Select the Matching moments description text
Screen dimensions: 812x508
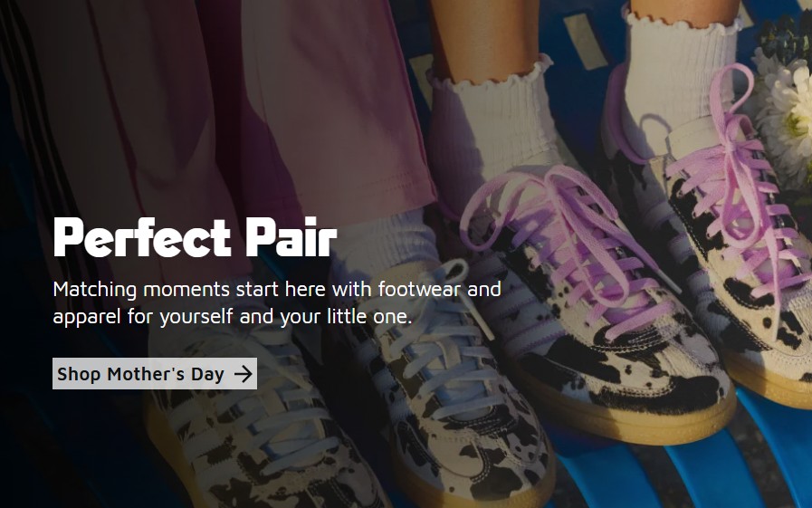pos(276,302)
